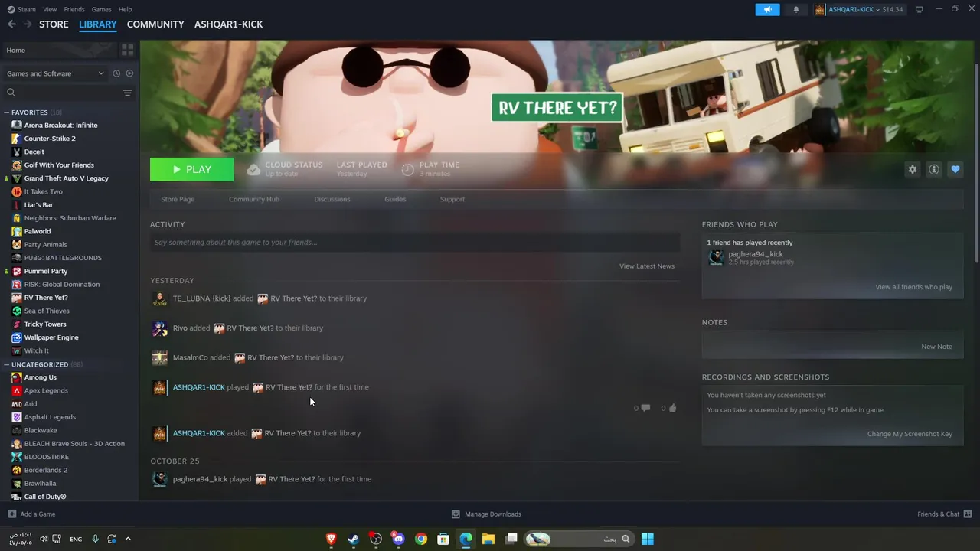This screenshot has height=551, width=980.
Task: Toggle the favorite heart icon for this game
Action: click(x=955, y=170)
